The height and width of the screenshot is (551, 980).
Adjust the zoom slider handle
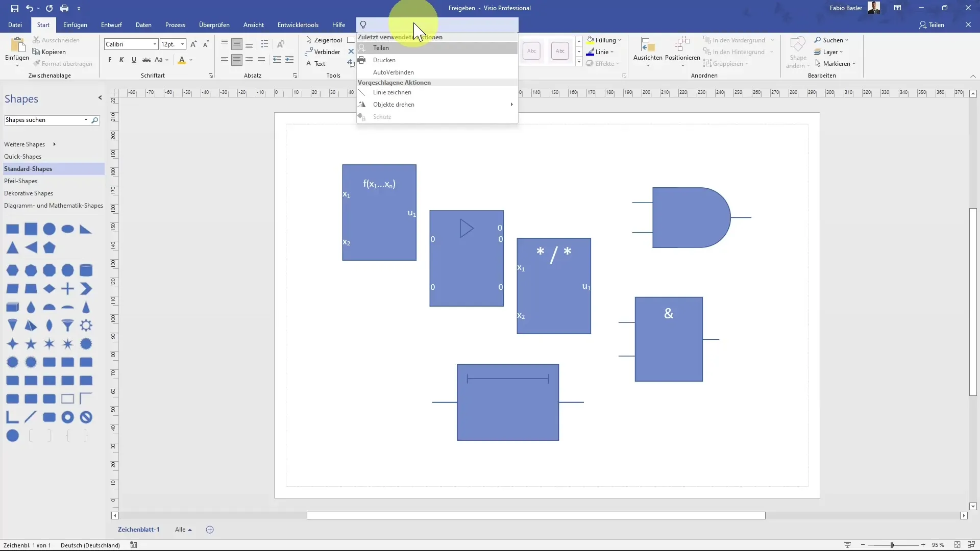click(892, 545)
